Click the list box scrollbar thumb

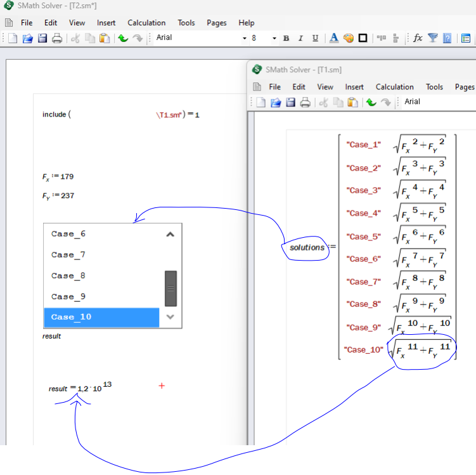coord(170,288)
